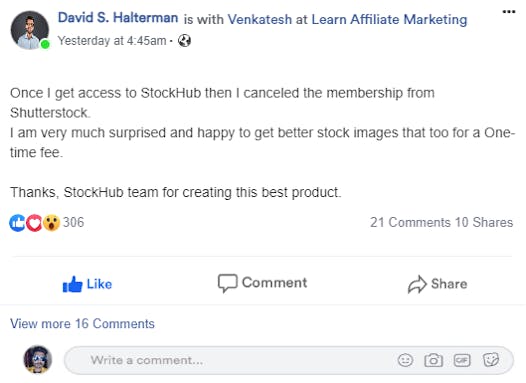The height and width of the screenshot is (383, 526).
Task: View the 306 reactions list
Action: tap(73, 222)
